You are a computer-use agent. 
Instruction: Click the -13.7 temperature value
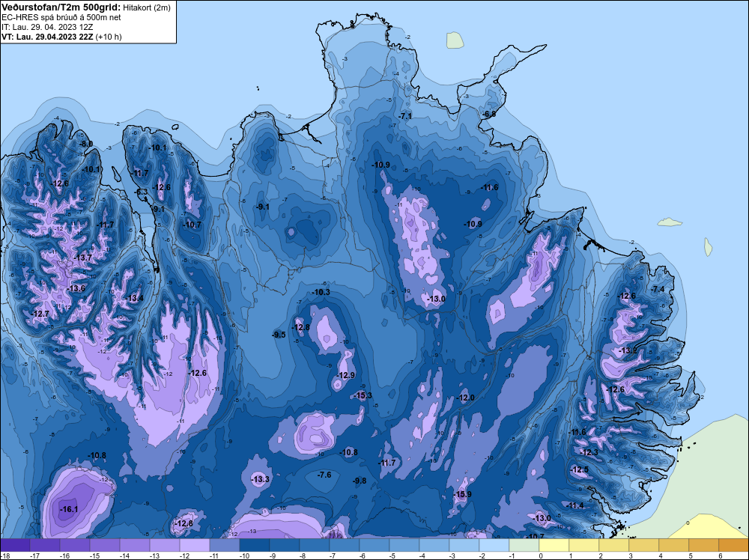[x=82, y=258]
